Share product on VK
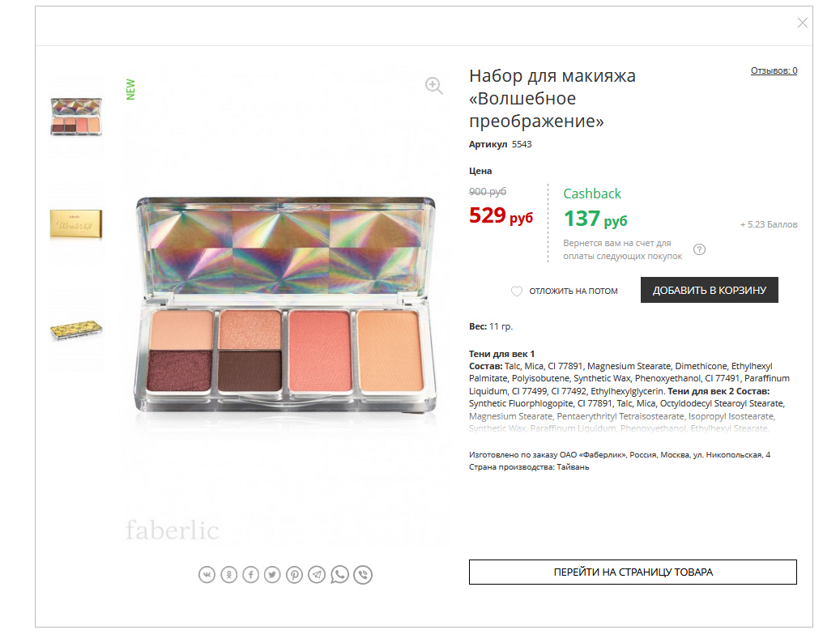840x634 pixels. (x=207, y=575)
